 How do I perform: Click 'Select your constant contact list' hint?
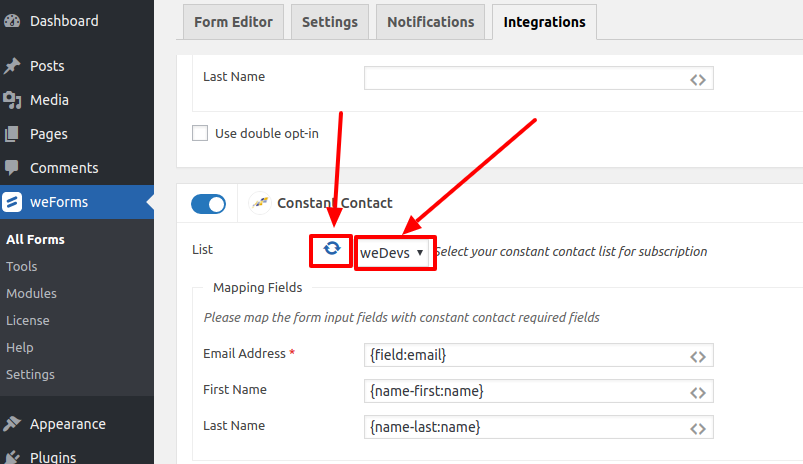point(571,251)
